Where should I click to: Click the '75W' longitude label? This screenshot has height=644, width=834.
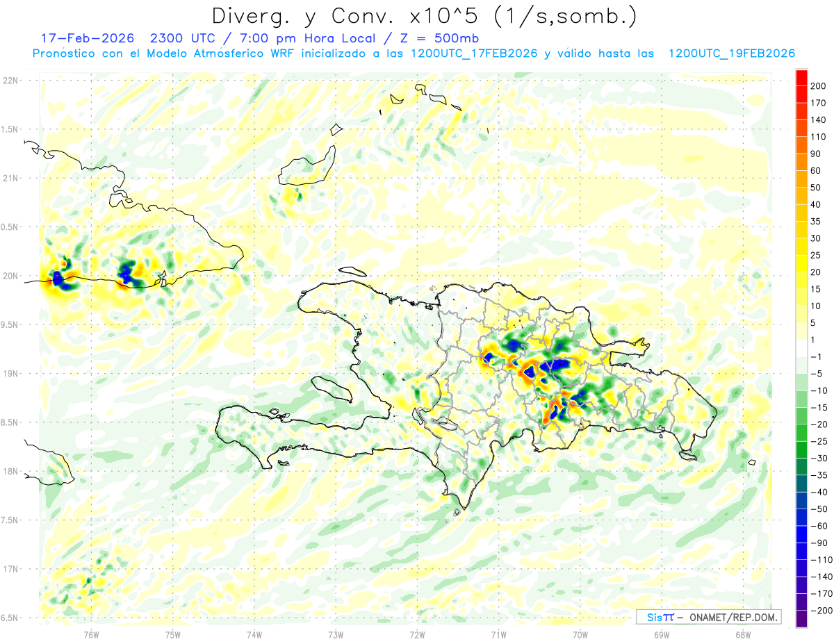[x=173, y=634]
